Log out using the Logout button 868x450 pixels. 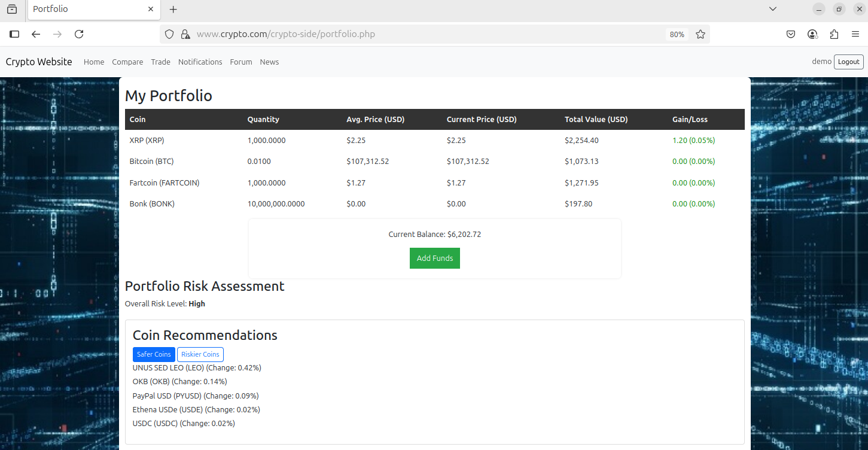848,62
